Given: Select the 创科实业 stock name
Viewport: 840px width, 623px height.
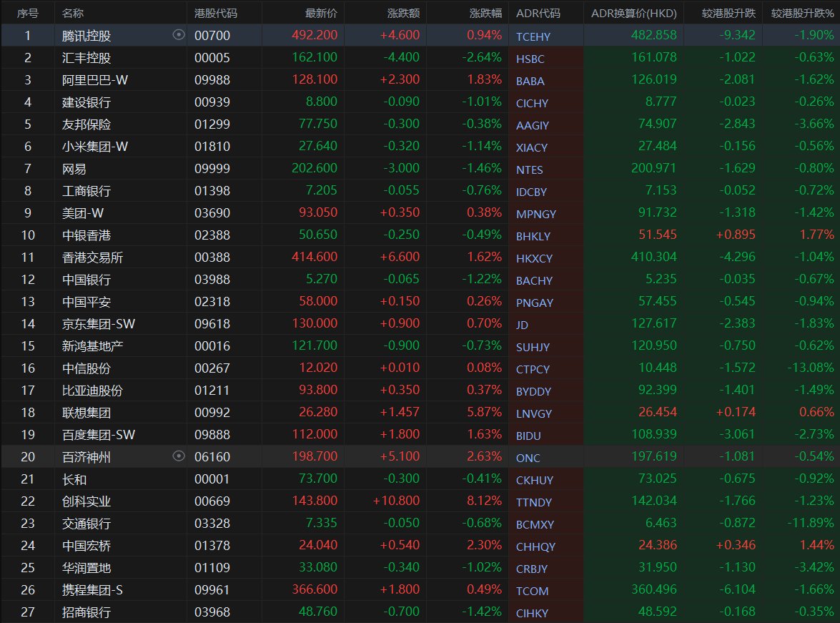Looking at the screenshot, I should (87, 501).
